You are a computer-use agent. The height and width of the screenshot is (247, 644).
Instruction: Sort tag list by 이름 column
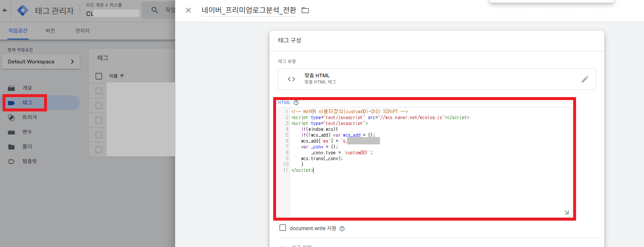coord(117,76)
